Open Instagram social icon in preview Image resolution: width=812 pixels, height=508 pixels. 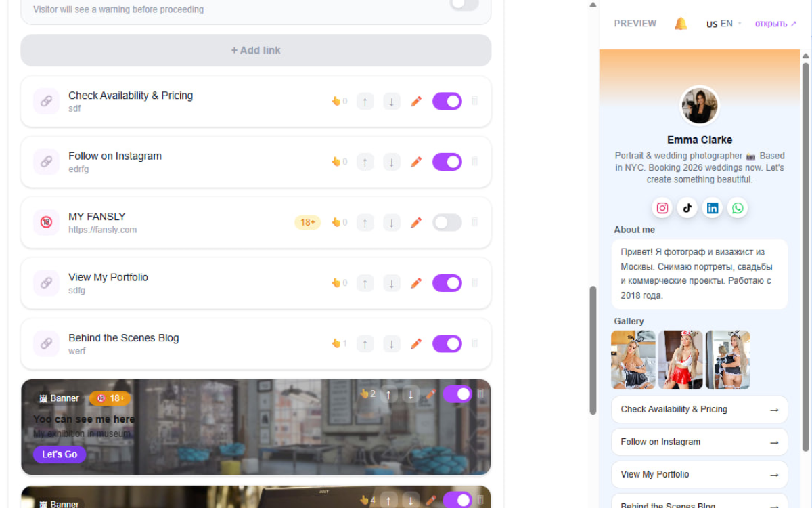tap(662, 208)
